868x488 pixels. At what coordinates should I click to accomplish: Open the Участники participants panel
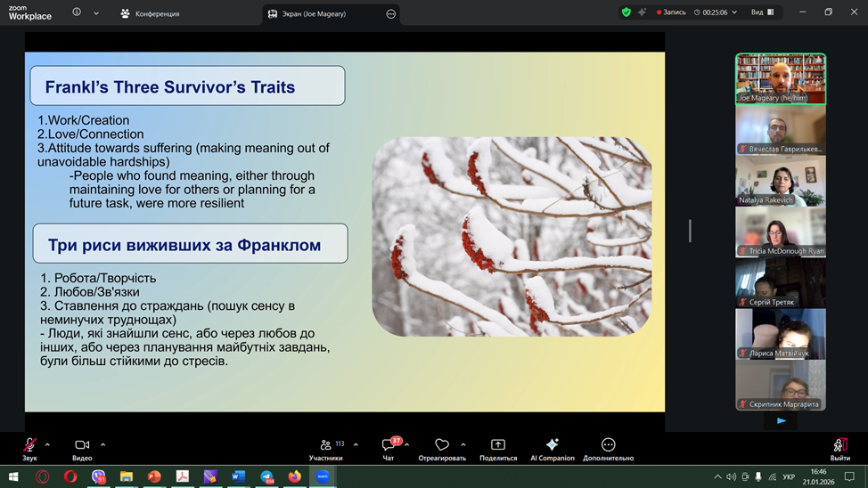[x=326, y=445]
